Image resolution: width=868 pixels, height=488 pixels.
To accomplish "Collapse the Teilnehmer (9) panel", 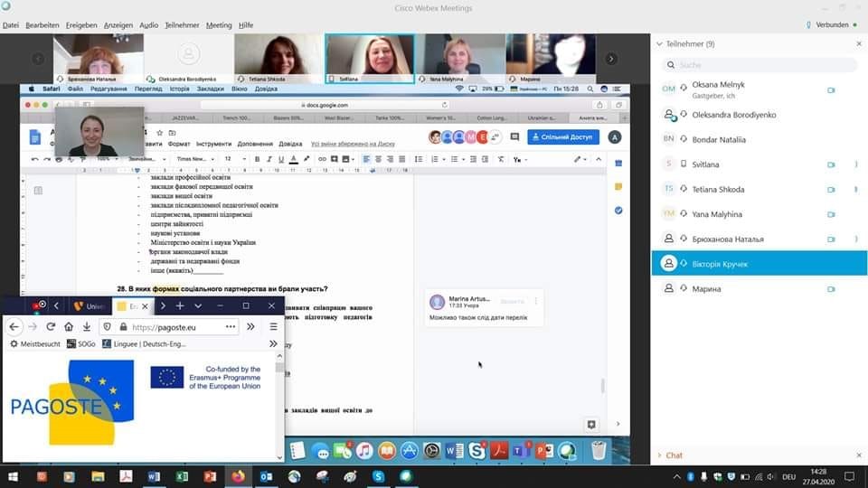I will pyautogui.click(x=659, y=43).
